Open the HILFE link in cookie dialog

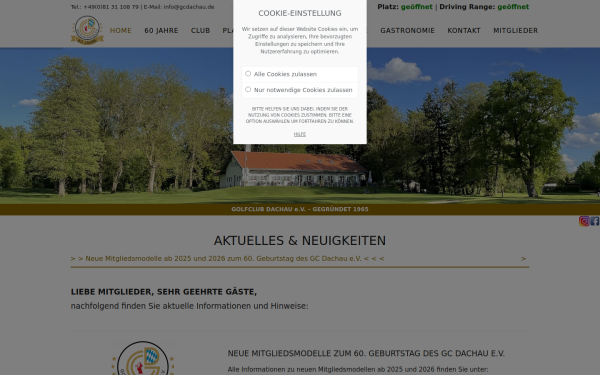click(300, 134)
